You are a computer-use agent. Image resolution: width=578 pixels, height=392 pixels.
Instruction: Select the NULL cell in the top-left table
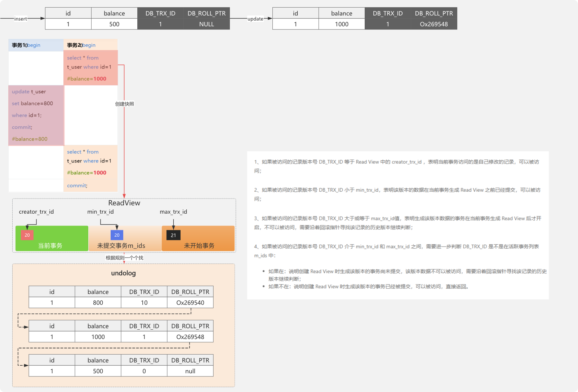(x=206, y=24)
